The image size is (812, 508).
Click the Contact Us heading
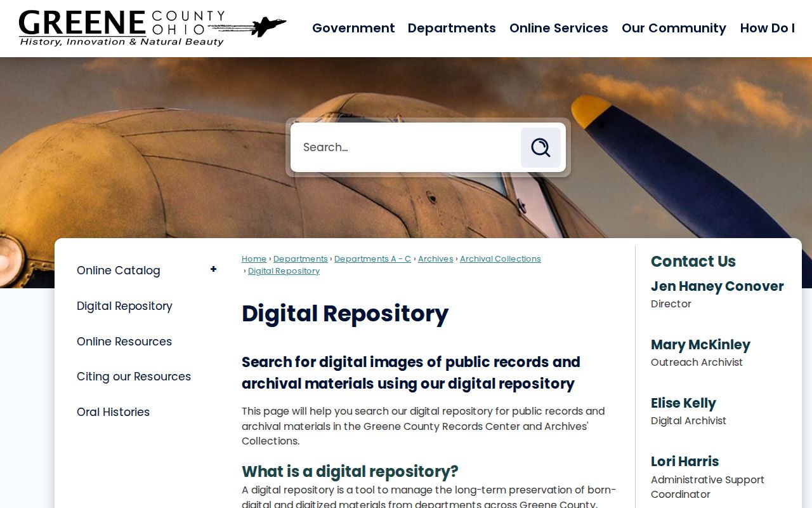pos(693,262)
